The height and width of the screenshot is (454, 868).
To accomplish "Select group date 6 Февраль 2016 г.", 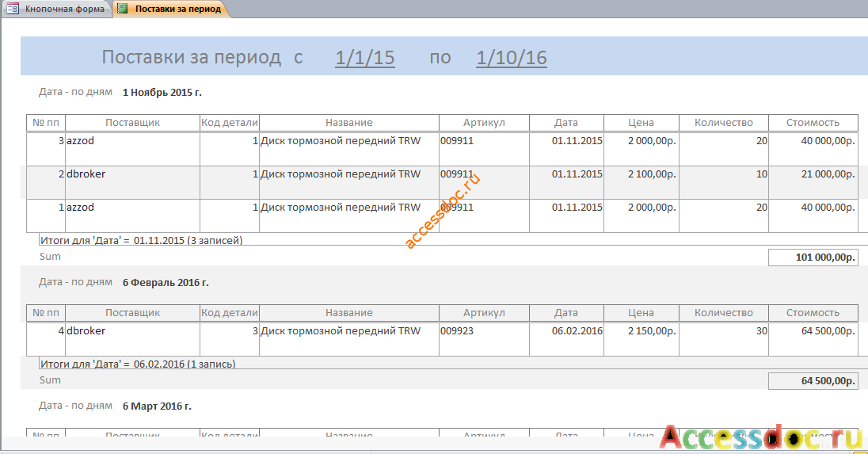I will 166,282.
